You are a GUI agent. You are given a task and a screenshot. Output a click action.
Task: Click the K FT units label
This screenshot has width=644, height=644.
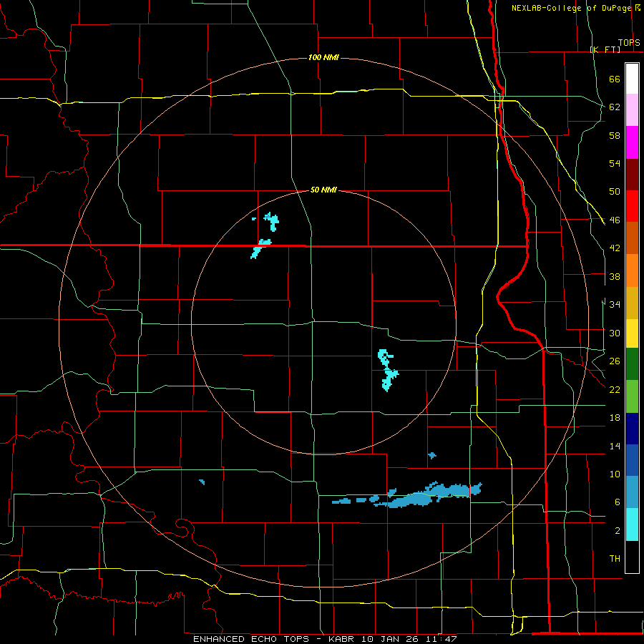[x=605, y=49]
